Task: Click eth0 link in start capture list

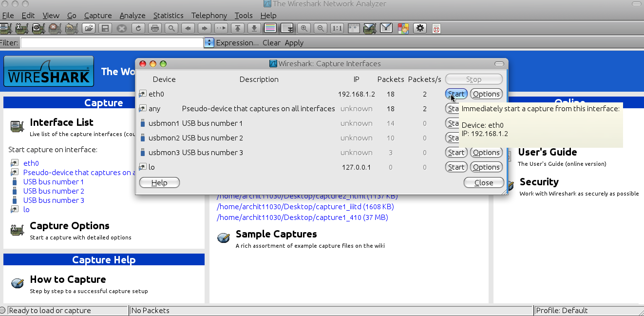Action: click(x=31, y=163)
